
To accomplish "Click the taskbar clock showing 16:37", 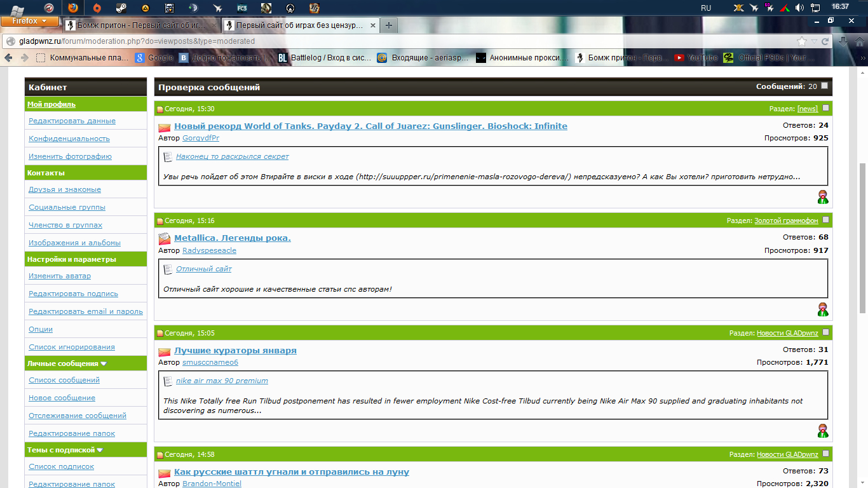I will (x=840, y=6).
